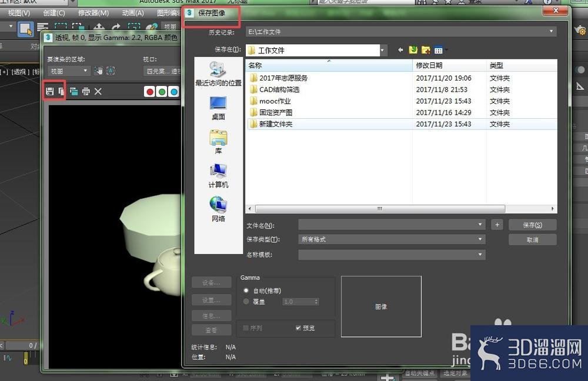Click the 选定对象 dropdown in status bar
This screenshot has width=588, height=381.
tap(455, 373)
